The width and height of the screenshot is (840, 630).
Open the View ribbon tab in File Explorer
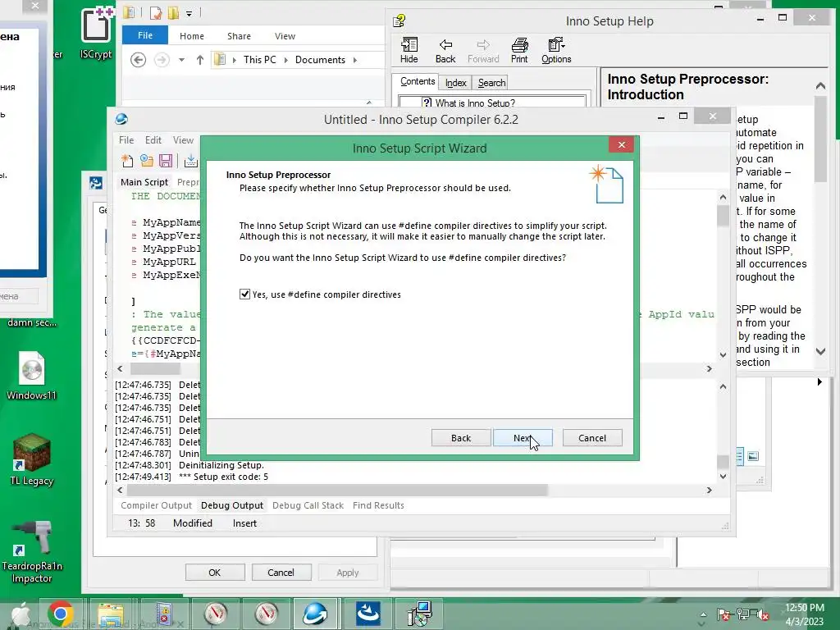tap(285, 36)
